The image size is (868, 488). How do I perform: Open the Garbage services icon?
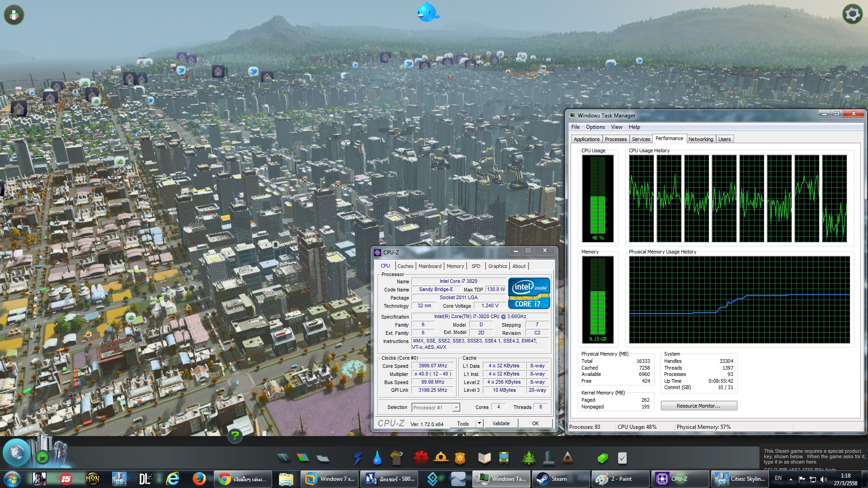pyautogui.click(x=396, y=458)
